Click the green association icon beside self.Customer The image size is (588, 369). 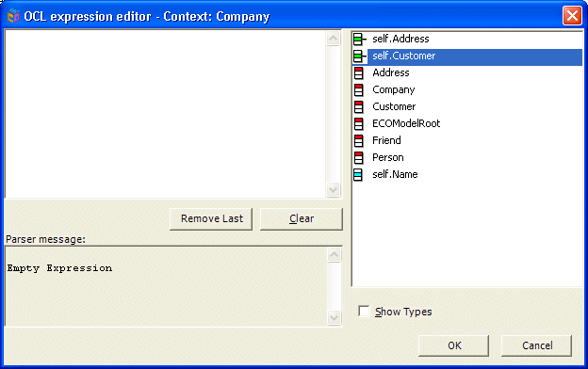coord(359,56)
